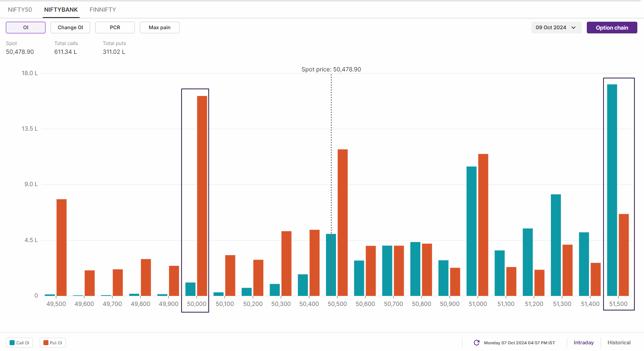This screenshot has width=644, height=351.
Task: Click the refresh icon beside the timestamp
Action: click(x=476, y=343)
